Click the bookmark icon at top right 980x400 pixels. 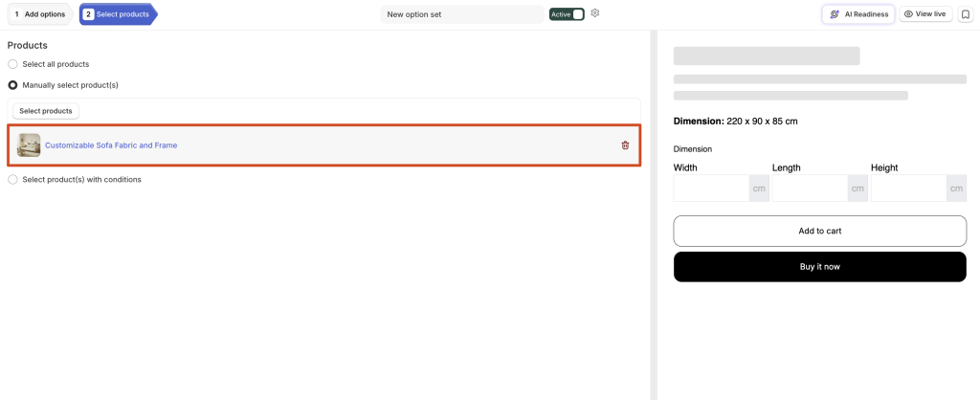coord(965,14)
